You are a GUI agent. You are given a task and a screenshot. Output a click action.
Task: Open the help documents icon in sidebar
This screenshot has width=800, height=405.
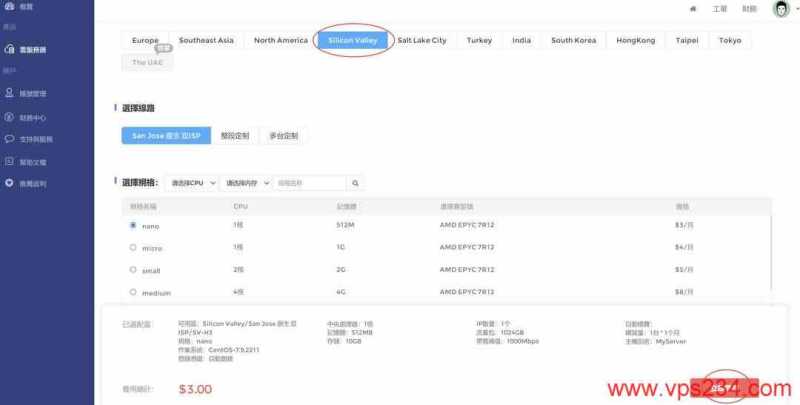9,161
